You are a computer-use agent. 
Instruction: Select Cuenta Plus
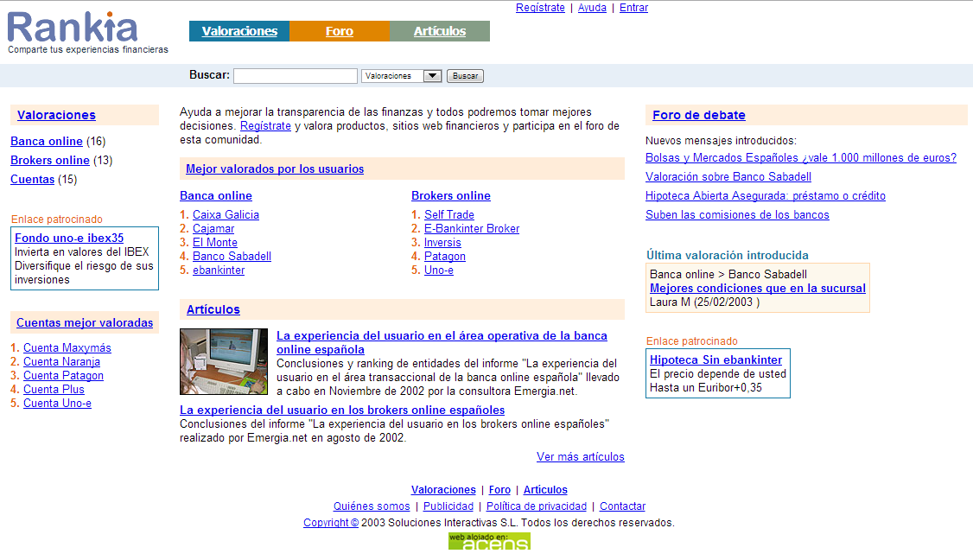(x=54, y=389)
